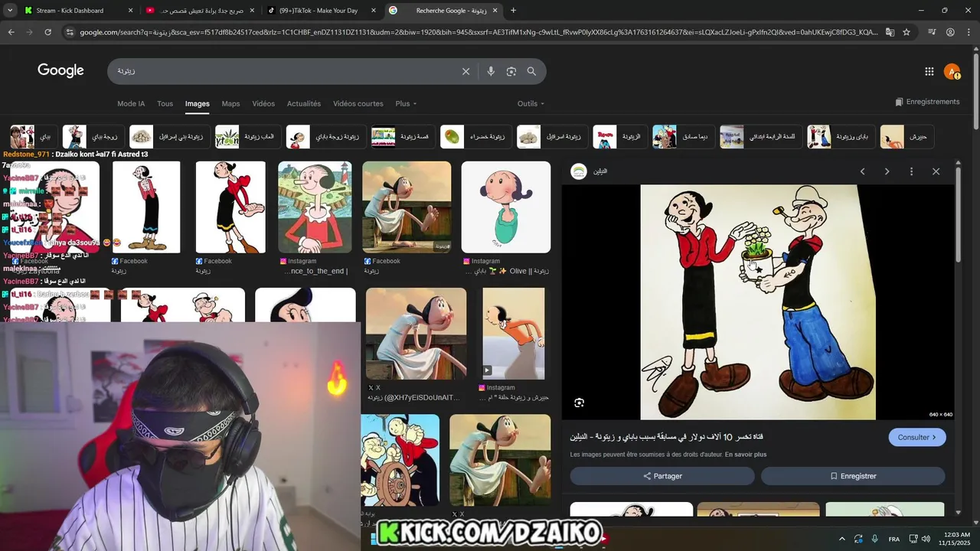The height and width of the screenshot is (551, 980).
Task: Open the En savoir plus link
Action: (746, 455)
